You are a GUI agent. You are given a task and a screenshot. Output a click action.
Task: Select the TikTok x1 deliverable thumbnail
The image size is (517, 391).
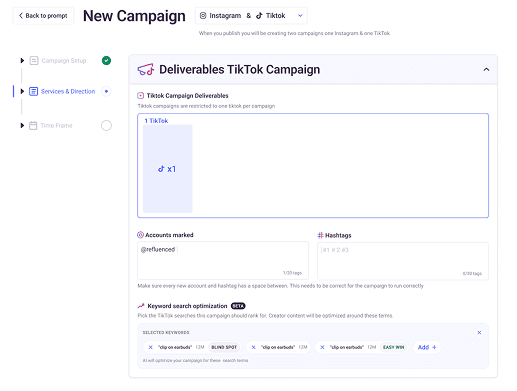click(168, 169)
